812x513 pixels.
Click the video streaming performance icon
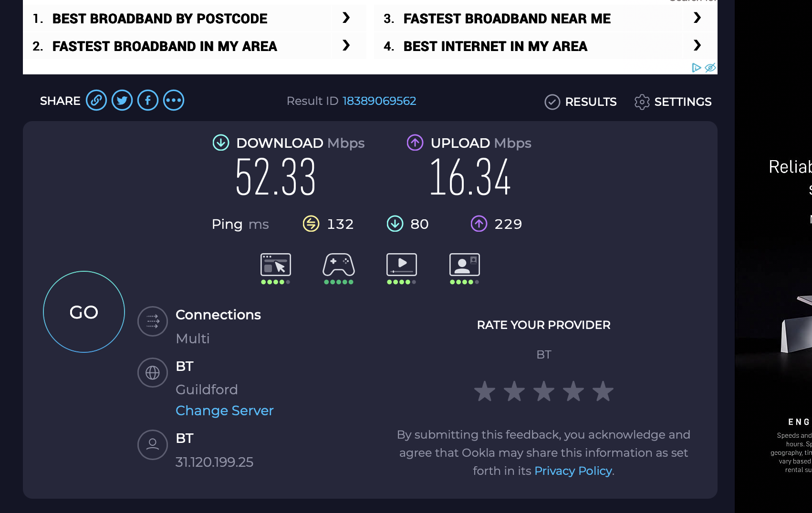(x=401, y=265)
